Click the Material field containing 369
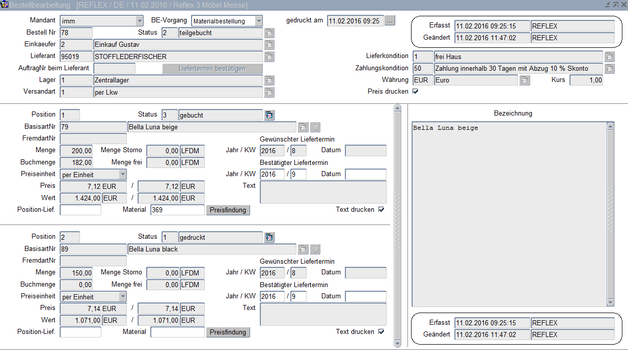Screen dimensions: 628x364 177,210
